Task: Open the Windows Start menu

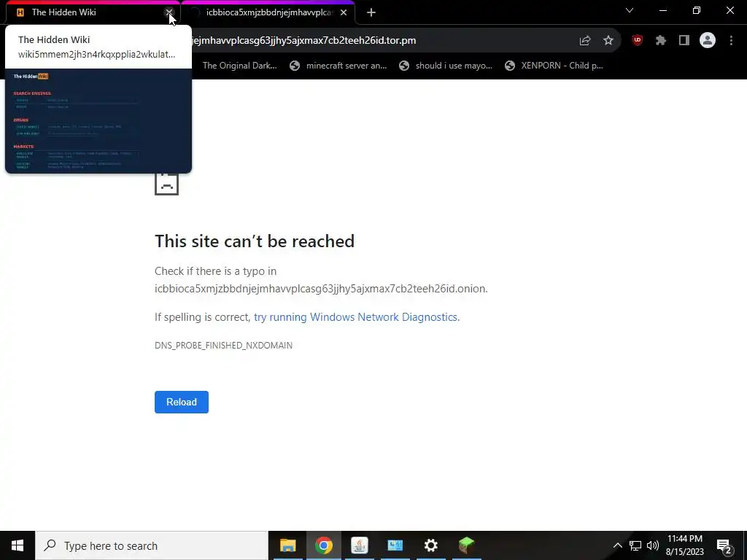Action: click(x=18, y=545)
